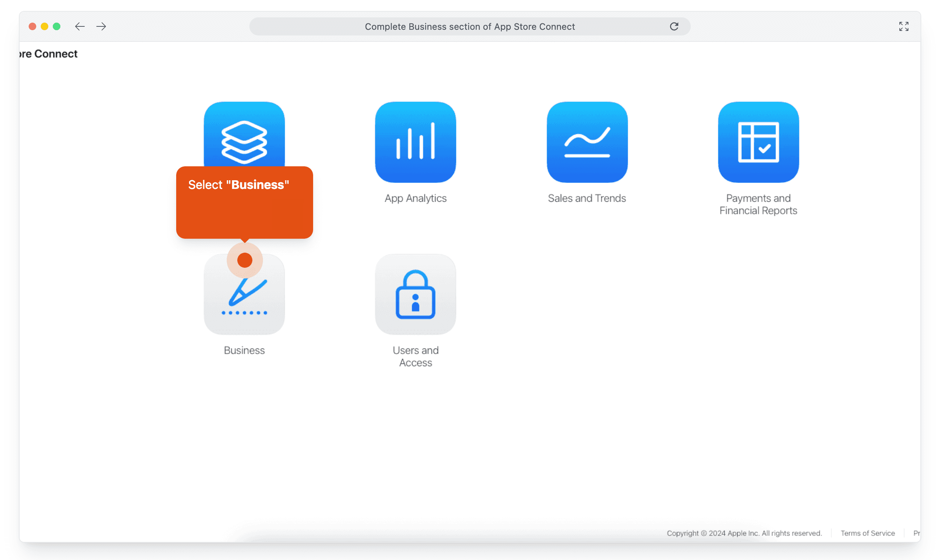Select the App Analytics label
The width and height of the screenshot is (942, 560).
coord(415,198)
